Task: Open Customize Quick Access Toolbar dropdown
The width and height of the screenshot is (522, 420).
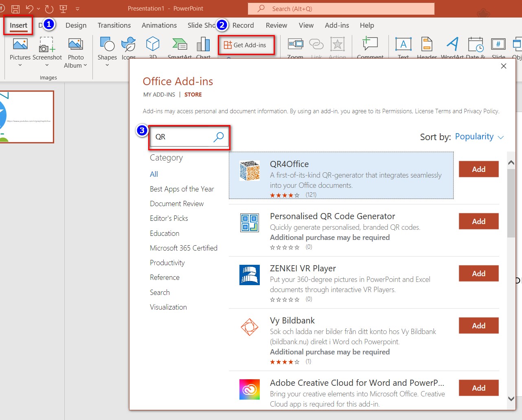Action: point(77,9)
